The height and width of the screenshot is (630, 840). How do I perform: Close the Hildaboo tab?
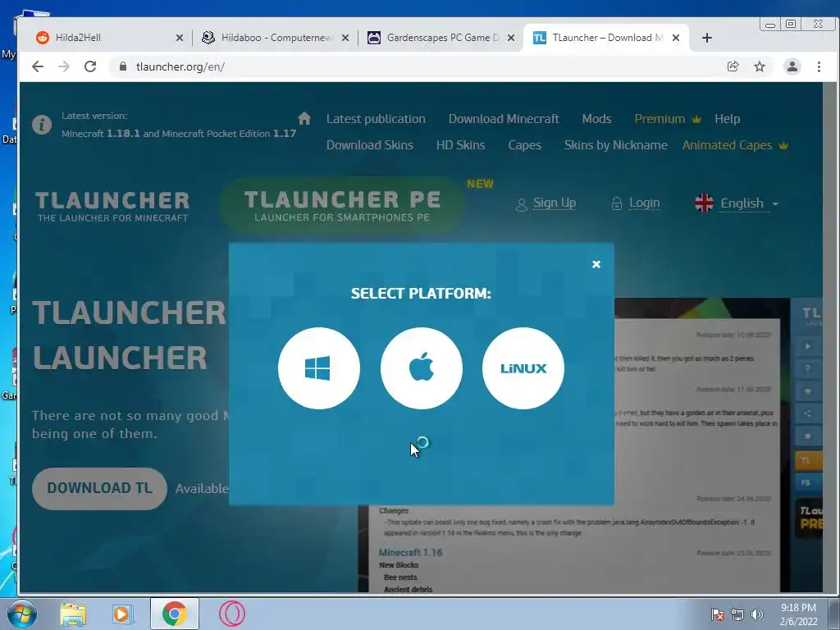345,38
